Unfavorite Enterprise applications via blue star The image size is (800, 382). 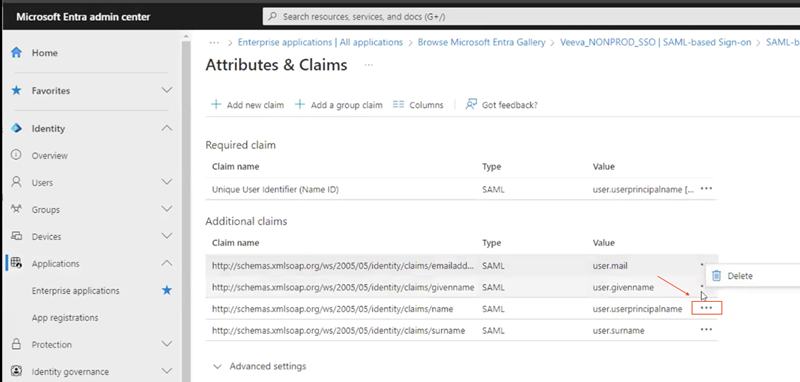(x=167, y=290)
